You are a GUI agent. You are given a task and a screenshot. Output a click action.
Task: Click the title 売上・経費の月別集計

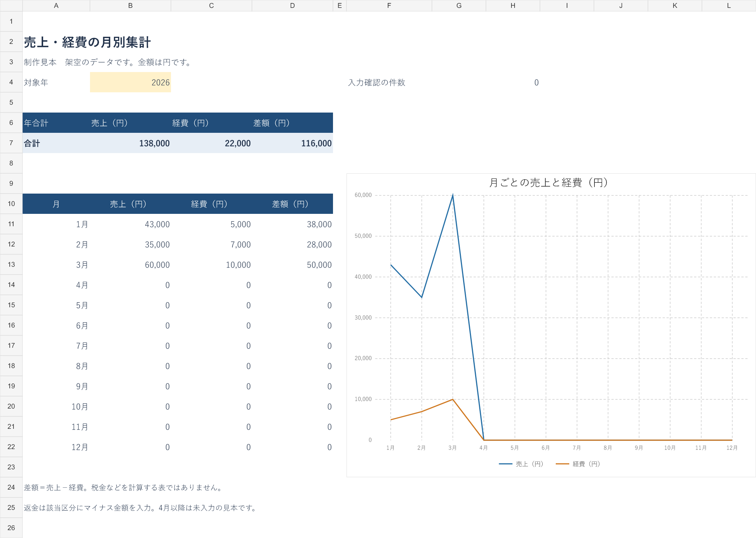tap(87, 42)
